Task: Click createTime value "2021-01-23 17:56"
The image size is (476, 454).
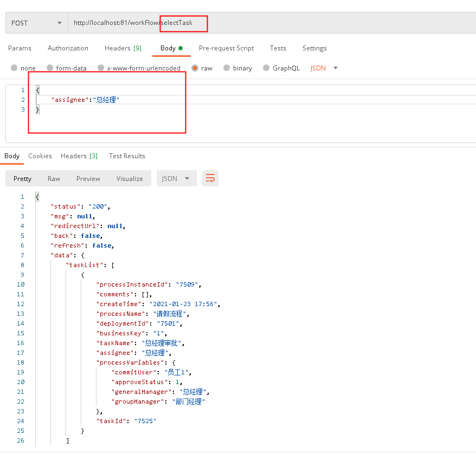Action: (183, 304)
